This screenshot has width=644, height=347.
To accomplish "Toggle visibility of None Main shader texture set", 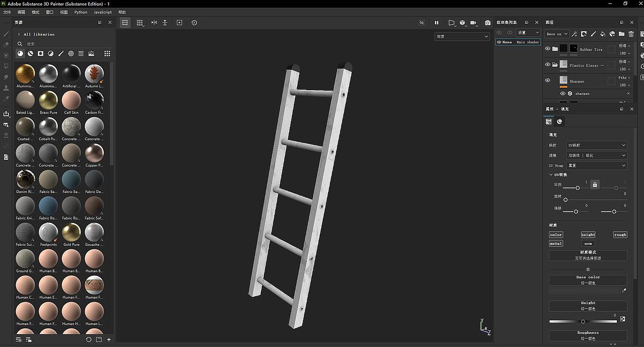I will click(499, 42).
